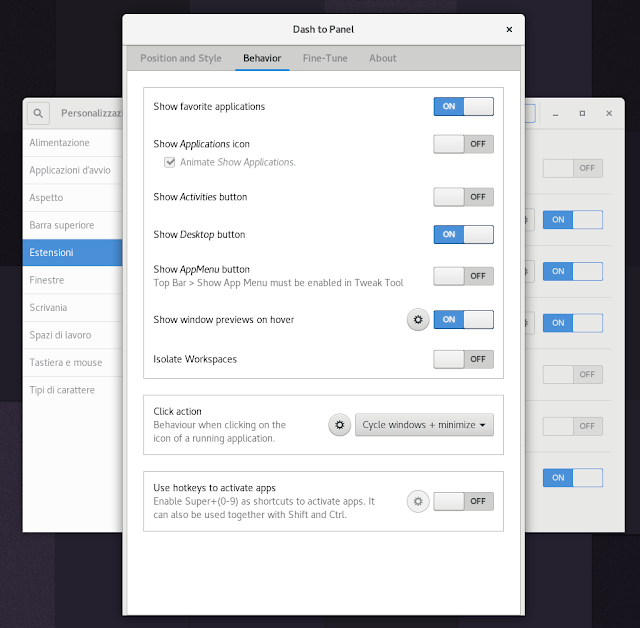Minimize the Tweaks window

pos(555,113)
